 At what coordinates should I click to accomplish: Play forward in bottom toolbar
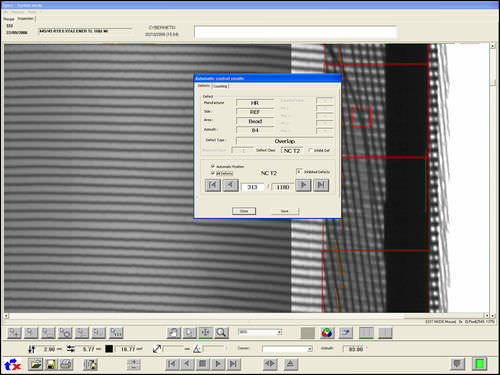point(218,364)
